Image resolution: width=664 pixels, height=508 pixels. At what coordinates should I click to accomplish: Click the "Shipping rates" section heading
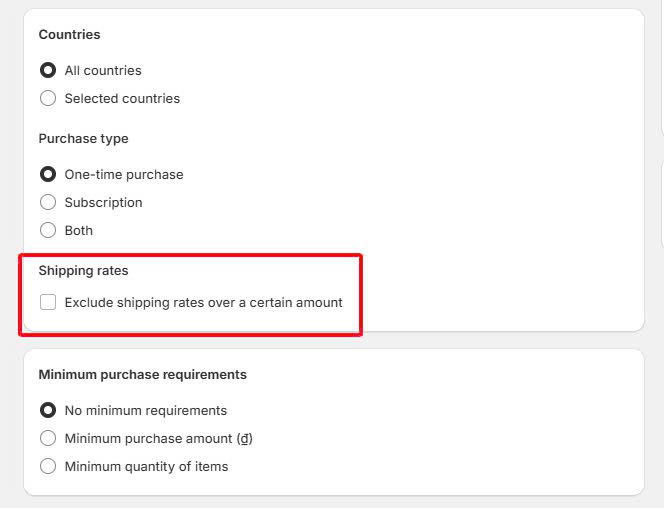(x=83, y=270)
